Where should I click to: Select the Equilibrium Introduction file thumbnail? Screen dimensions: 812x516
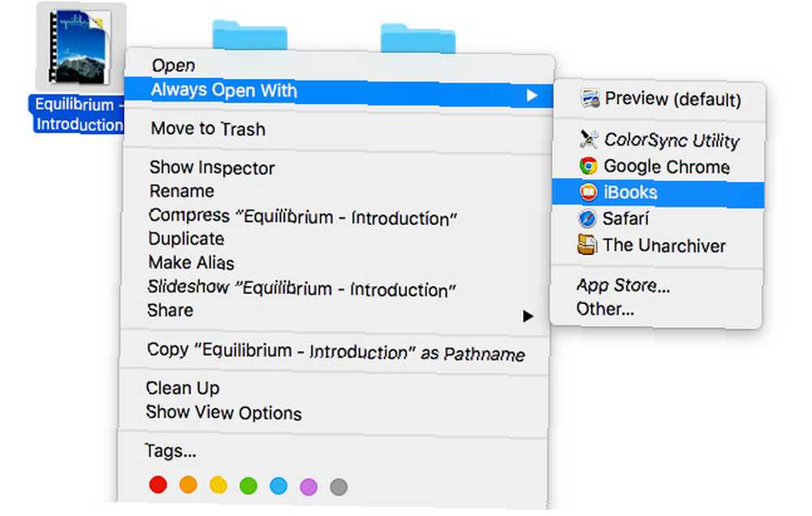[x=80, y=48]
